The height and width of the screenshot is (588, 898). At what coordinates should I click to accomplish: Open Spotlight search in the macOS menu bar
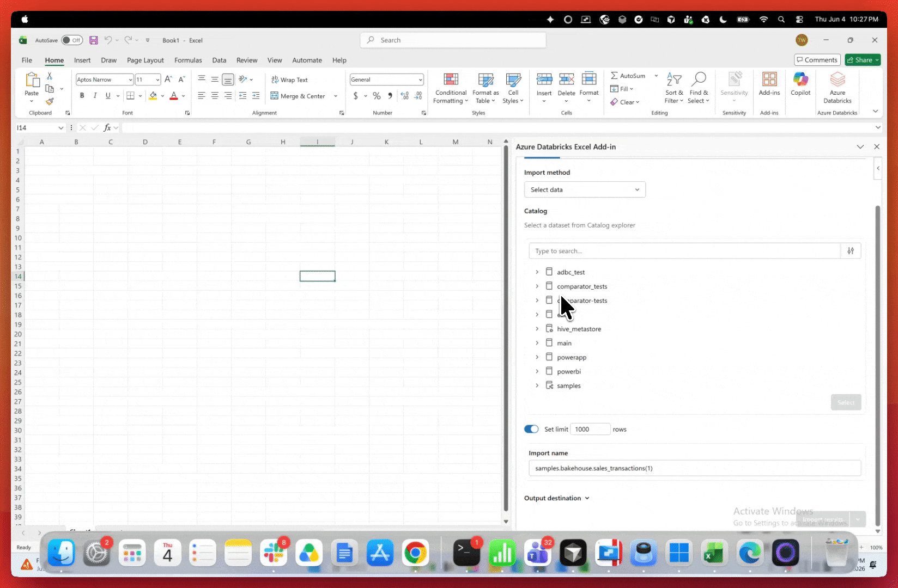coord(781,20)
